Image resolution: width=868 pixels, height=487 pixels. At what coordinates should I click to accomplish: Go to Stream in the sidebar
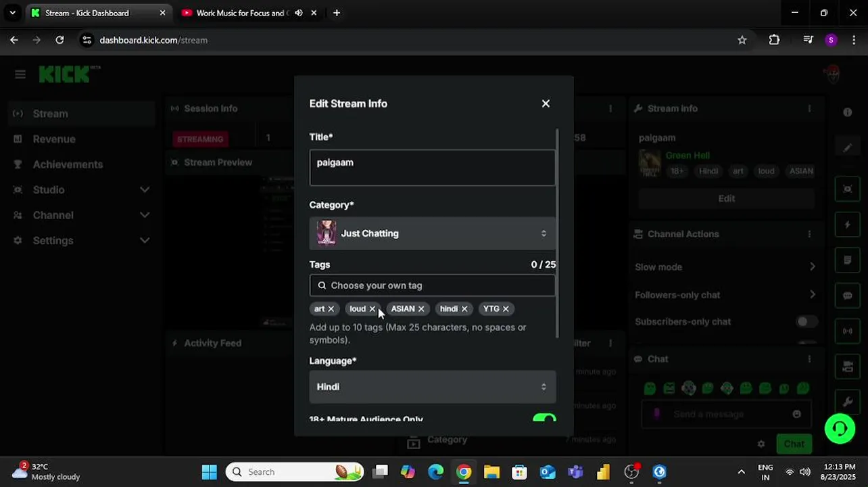pyautogui.click(x=81, y=114)
